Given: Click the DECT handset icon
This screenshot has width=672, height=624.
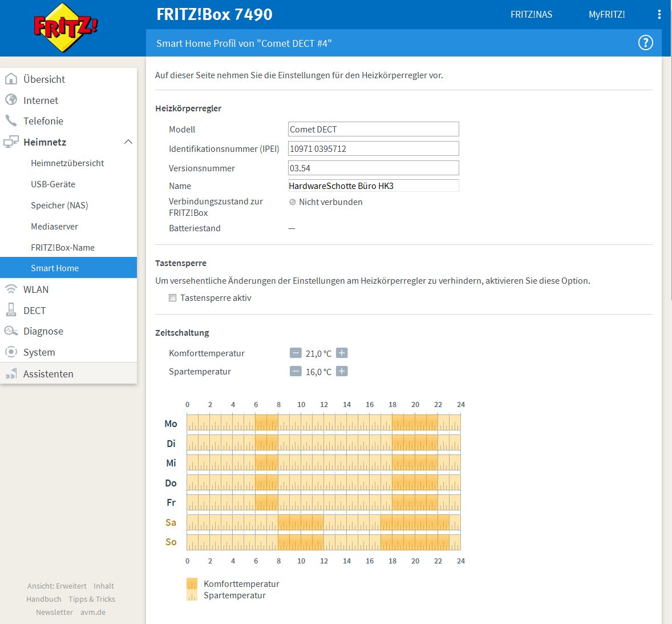Looking at the screenshot, I should (x=11, y=309).
